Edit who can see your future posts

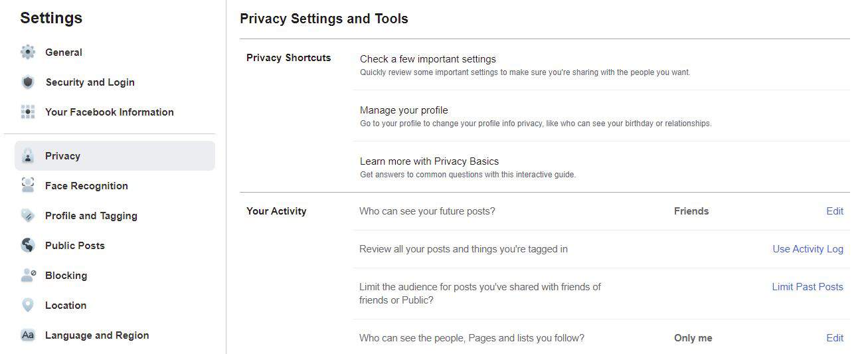(x=835, y=211)
